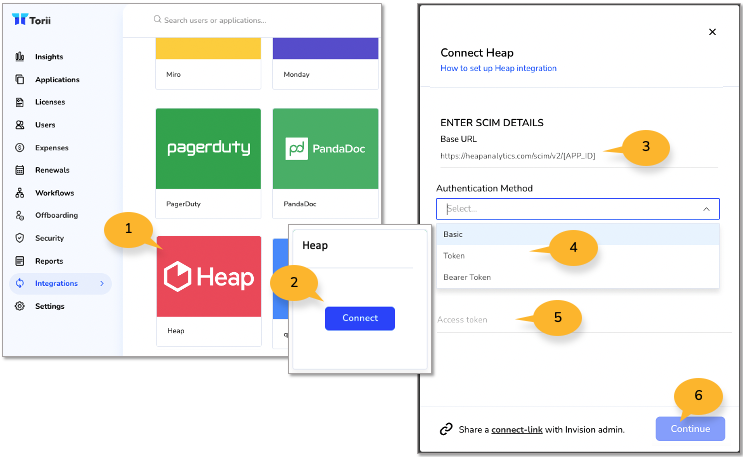
Task: Click the Base URL input field
Action: click(579, 156)
